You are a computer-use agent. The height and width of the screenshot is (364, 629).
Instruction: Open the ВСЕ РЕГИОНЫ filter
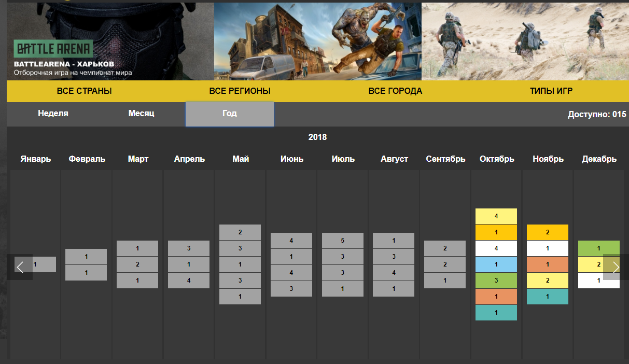coord(240,91)
